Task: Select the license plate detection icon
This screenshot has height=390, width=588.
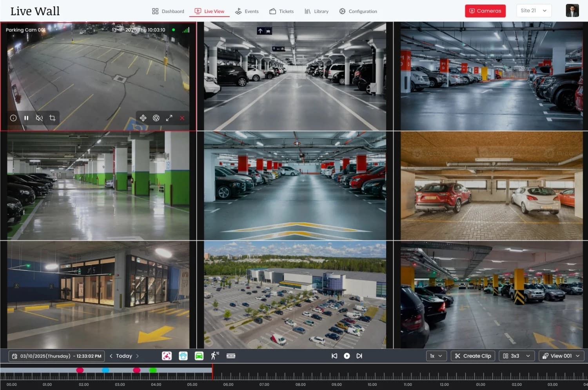Action: pos(231,356)
